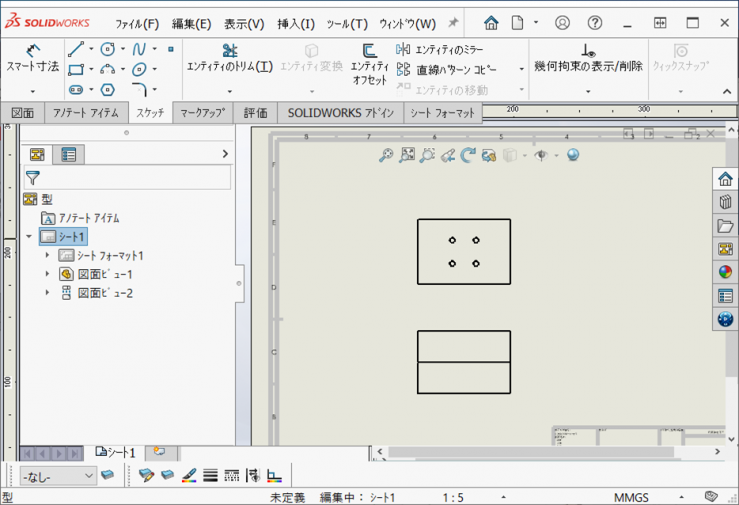Viewport: 739px width, 505px height.
Task: Open Design Library in task pane
Action: 725,202
